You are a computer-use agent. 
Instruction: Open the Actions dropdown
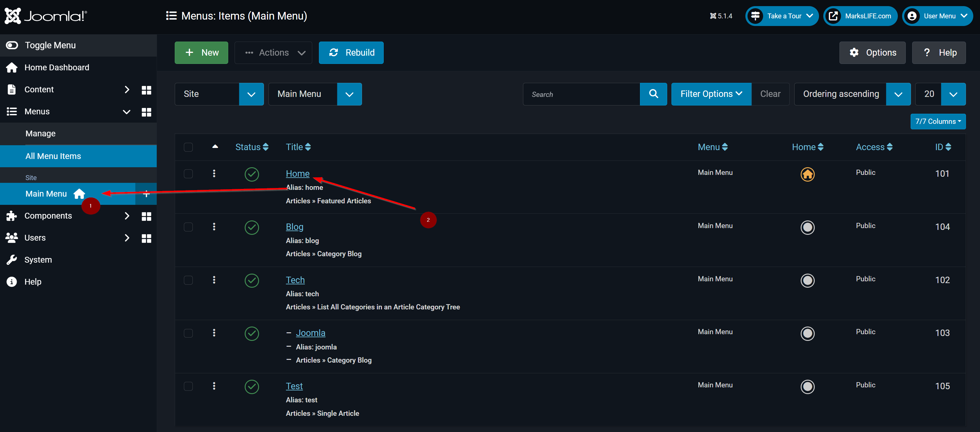(x=273, y=53)
